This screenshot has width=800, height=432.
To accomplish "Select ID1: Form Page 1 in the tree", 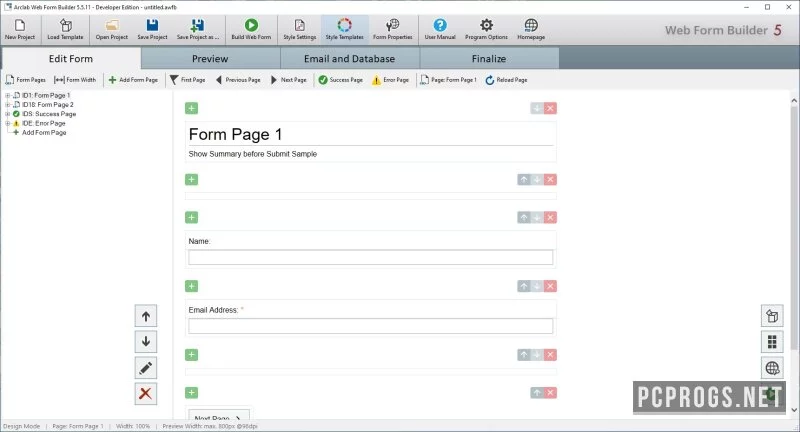I will pyautogui.click(x=46, y=95).
